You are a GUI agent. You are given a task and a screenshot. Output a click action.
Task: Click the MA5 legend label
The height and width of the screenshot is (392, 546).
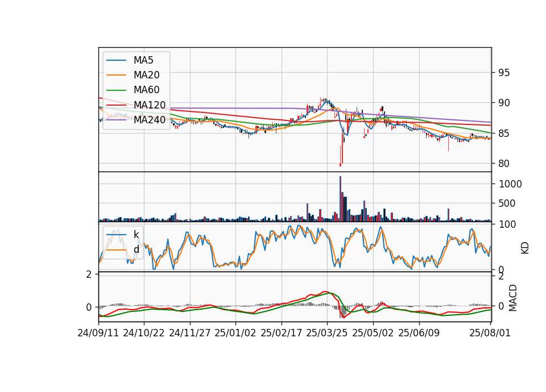143,60
